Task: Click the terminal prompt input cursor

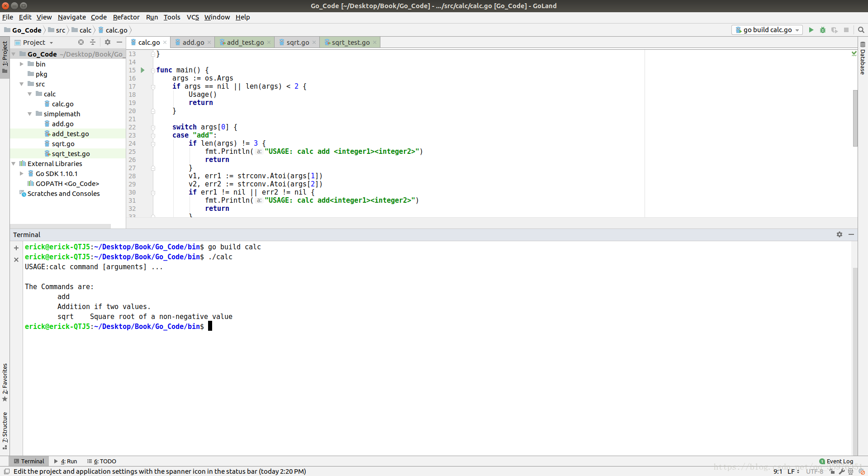Action: [x=210, y=326]
